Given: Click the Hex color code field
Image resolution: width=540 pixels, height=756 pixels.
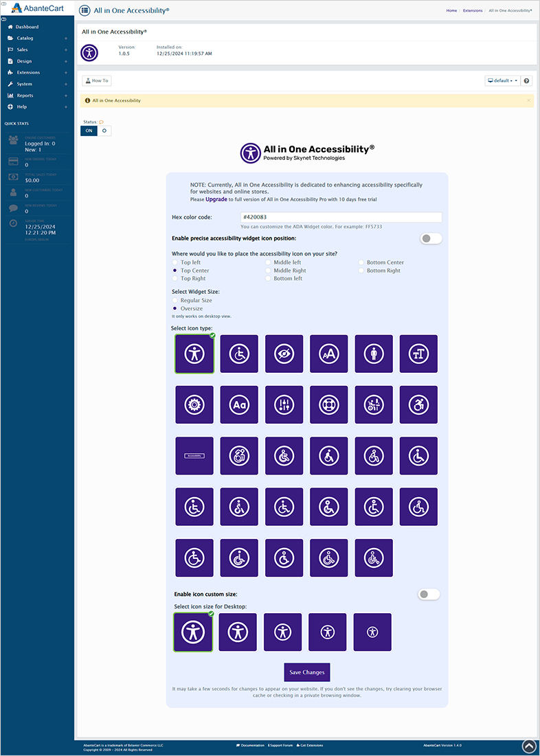Looking at the screenshot, I should 341,218.
